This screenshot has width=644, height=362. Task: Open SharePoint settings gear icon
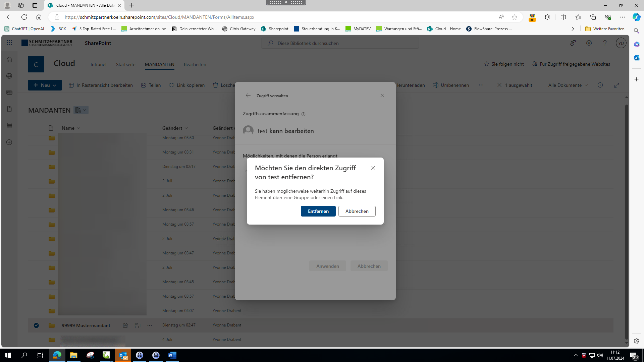[x=589, y=43]
